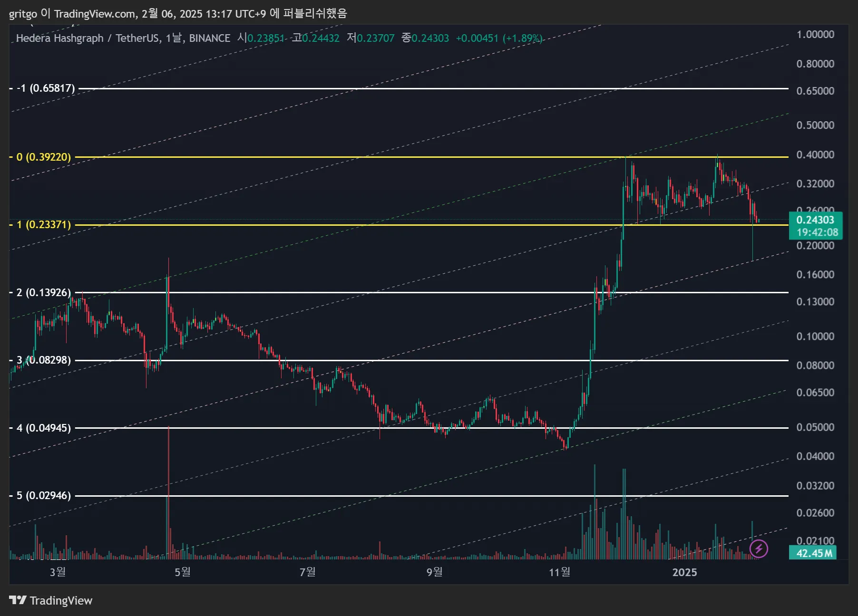This screenshot has height=616, width=858.
Task: Select the Fibonacci level 1 (0.23371) label
Action: pyautogui.click(x=44, y=225)
